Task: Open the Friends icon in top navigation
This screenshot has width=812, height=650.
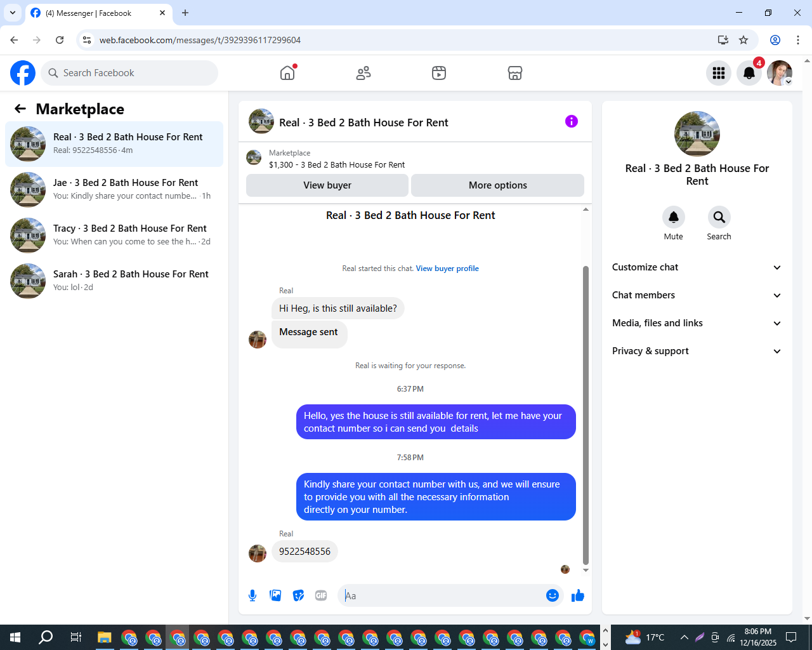Action: (363, 73)
